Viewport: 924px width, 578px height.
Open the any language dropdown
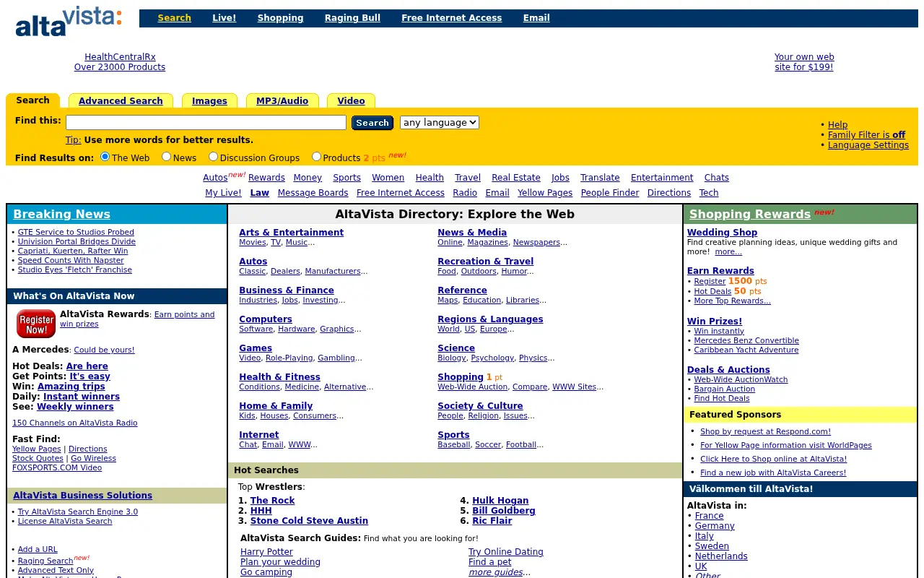click(x=440, y=123)
